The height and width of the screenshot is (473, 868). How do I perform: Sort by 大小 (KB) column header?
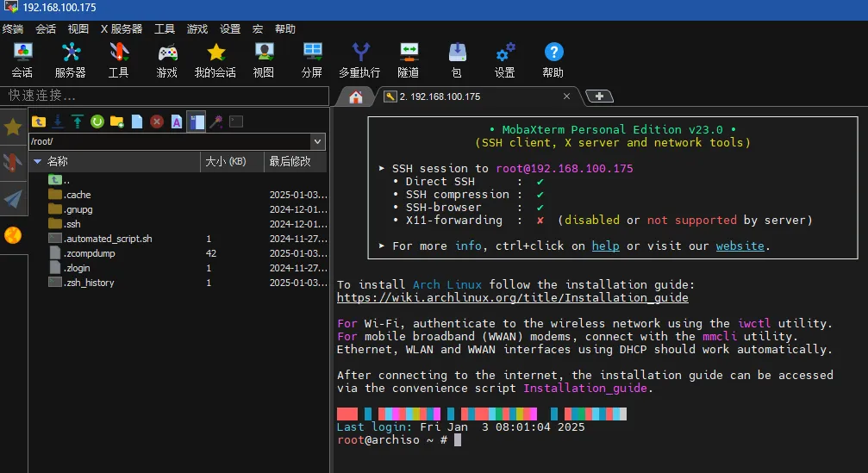(x=232, y=161)
